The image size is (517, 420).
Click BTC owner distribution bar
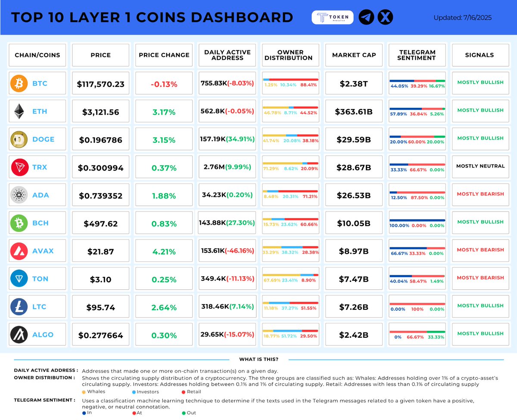pyautogui.click(x=290, y=80)
